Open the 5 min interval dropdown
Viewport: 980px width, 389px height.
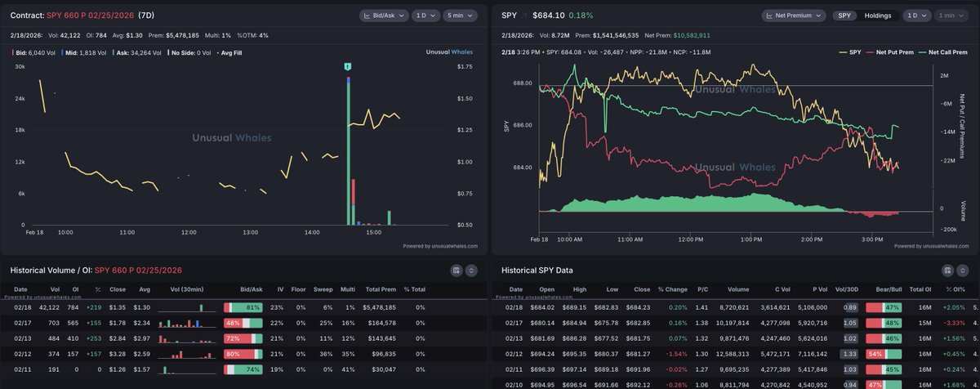(x=461, y=16)
